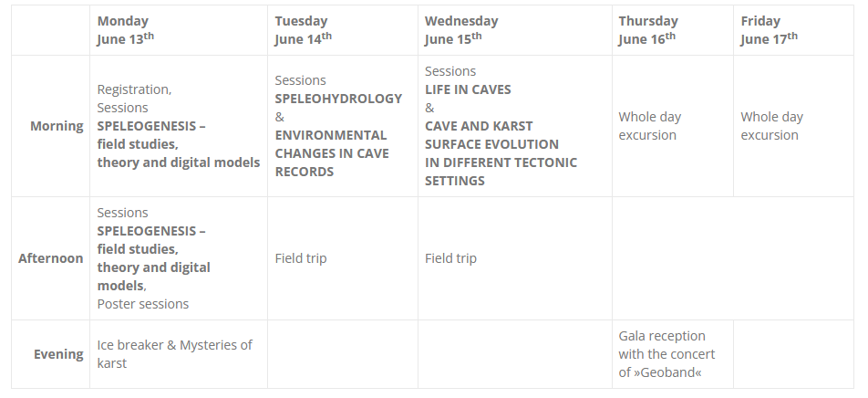Click the Morning row label
This screenshot has height=398, width=868.
click(57, 126)
